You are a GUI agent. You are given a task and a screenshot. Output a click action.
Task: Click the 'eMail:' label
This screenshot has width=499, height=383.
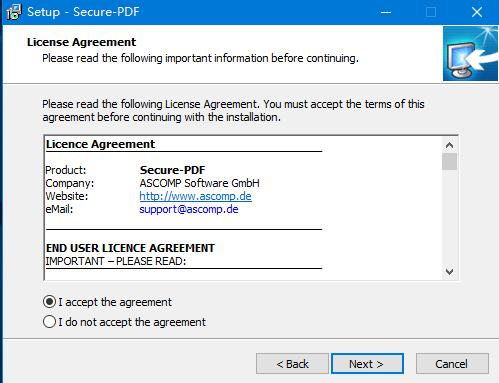tap(59, 209)
